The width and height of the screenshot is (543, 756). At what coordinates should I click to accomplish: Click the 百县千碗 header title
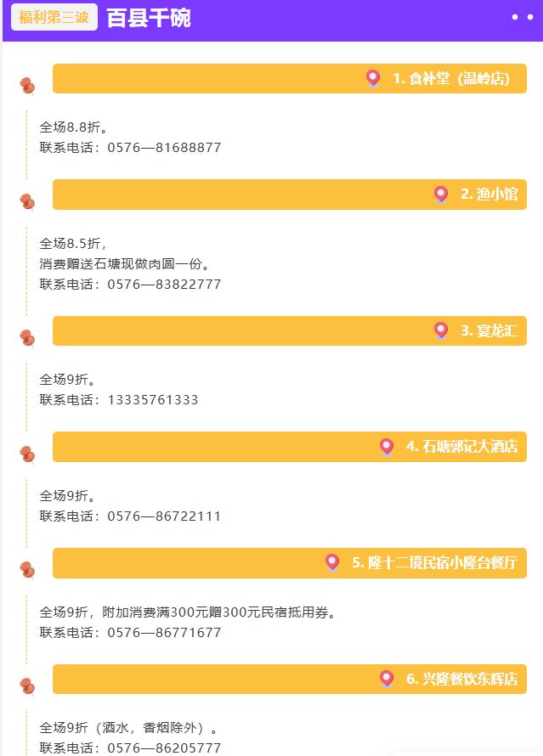coord(149,19)
